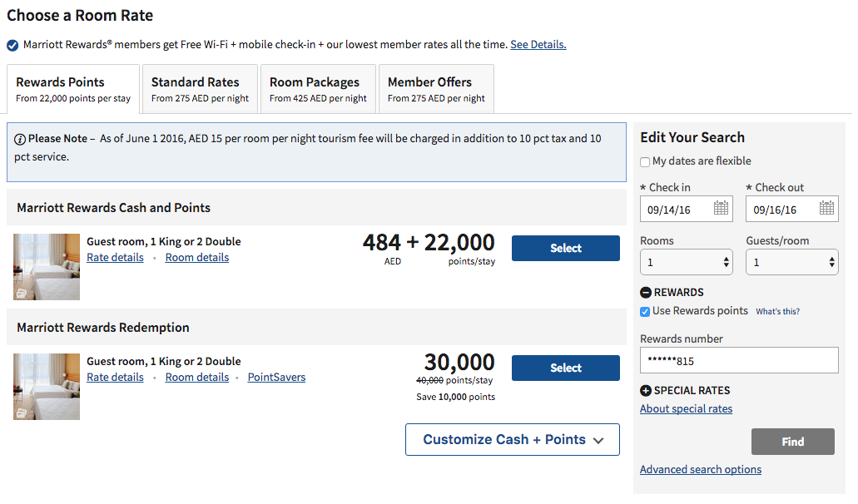This screenshot has height=504, width=858.
Task: Open gallery icon on Cash and Points room photo
Action: pyautogui.click(x=21, y=294)
